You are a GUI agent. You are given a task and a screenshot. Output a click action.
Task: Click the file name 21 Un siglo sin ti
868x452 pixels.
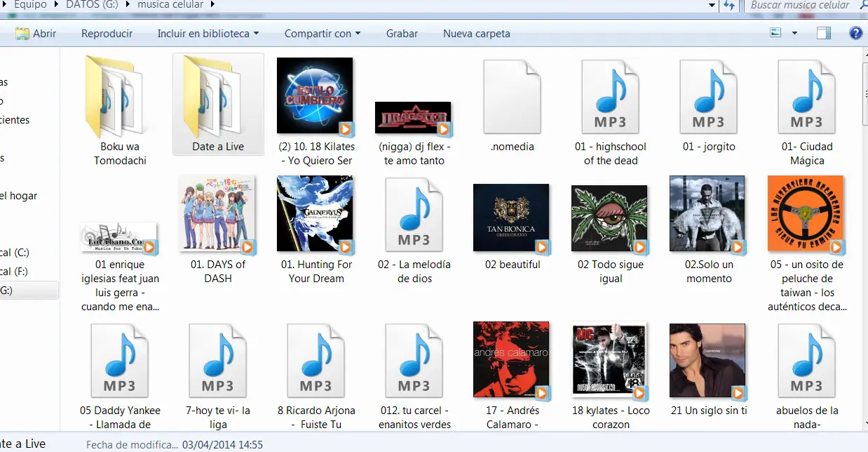(x=709, y=411)
